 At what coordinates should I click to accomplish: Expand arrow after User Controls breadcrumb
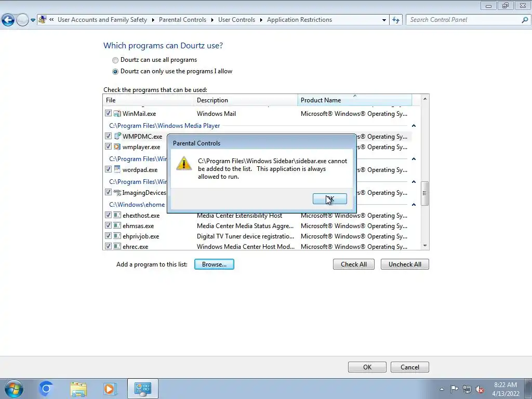pos(261,20)
